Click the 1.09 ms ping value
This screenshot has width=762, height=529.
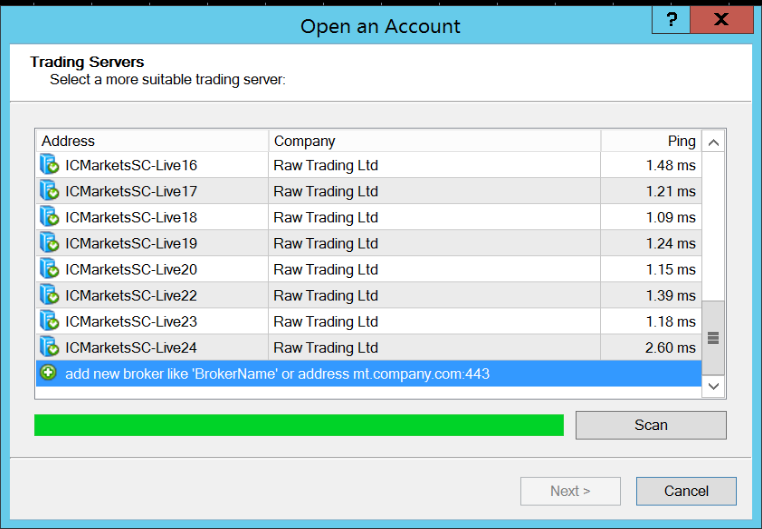click(671, 218)
